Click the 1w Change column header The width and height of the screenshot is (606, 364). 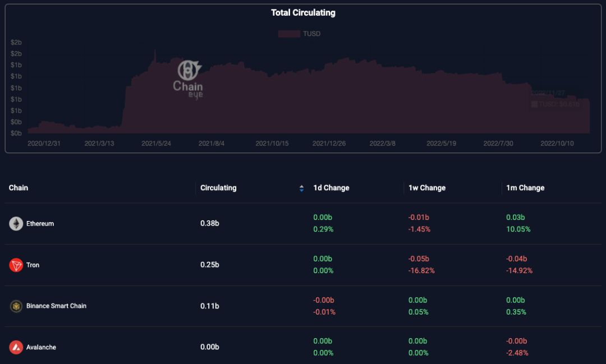pos(427,188)
